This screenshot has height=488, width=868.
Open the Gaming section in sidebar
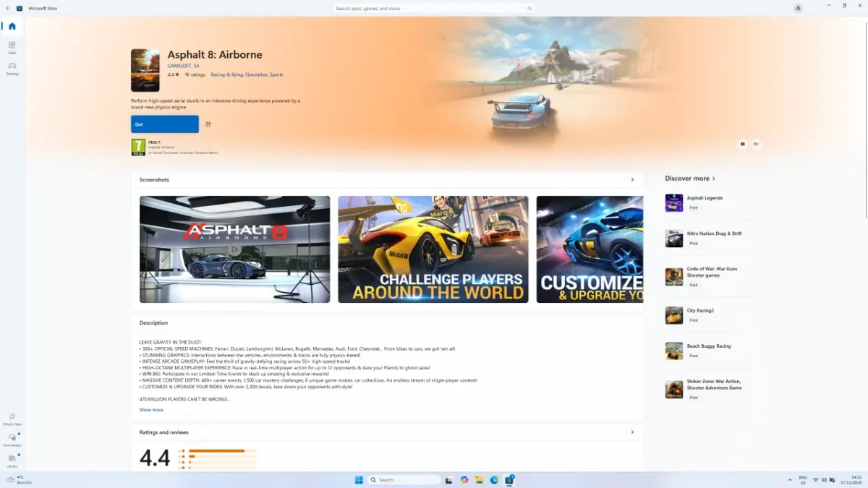point(12,68)
